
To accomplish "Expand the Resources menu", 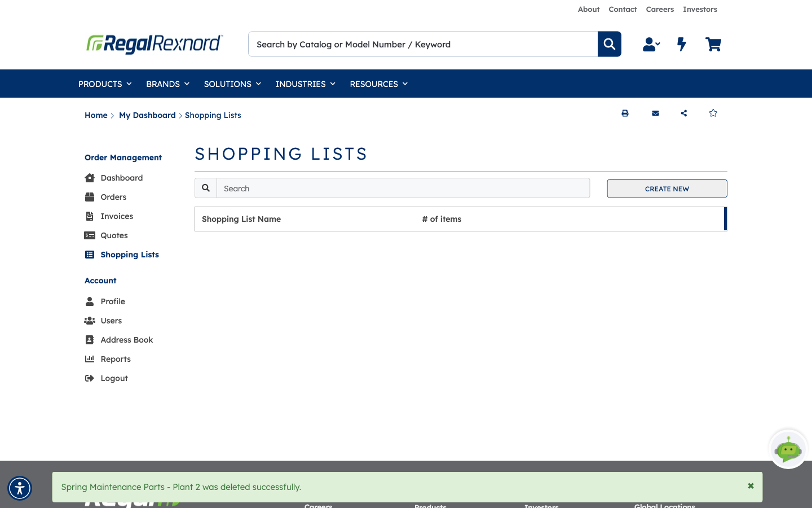I will (x=378, y=84).
